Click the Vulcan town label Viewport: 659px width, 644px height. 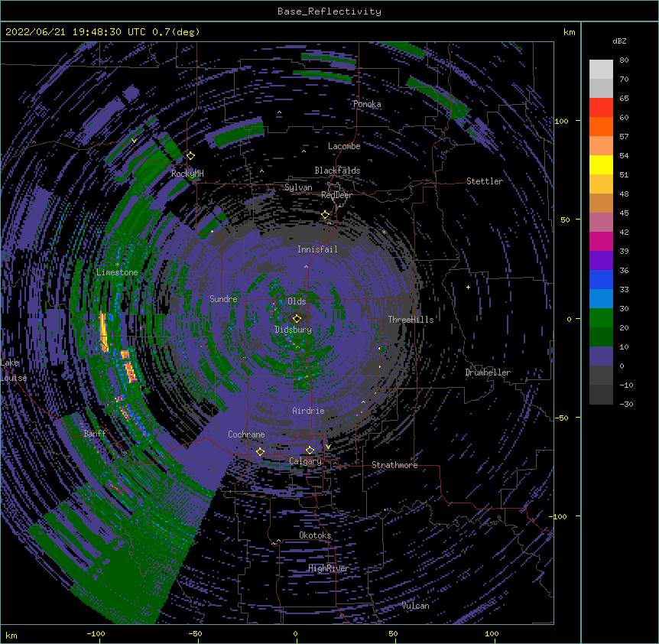click(416, 606)
